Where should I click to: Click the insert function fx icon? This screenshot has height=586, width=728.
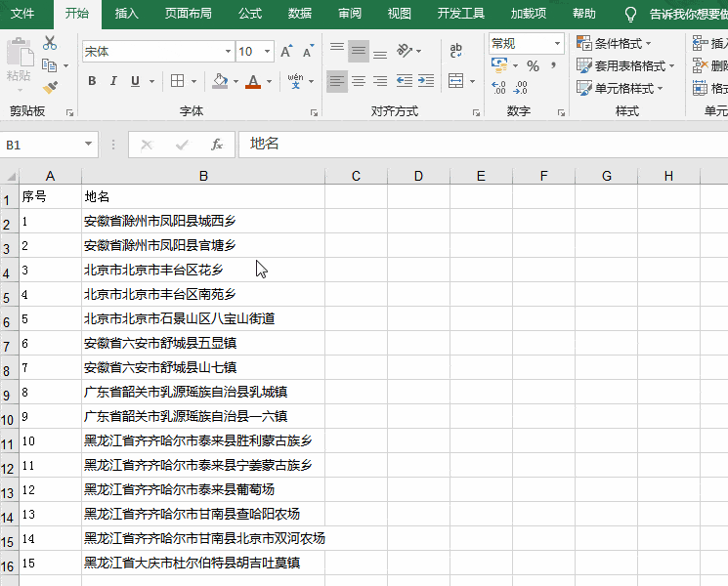pyautogui.click(x=217, y=145)
